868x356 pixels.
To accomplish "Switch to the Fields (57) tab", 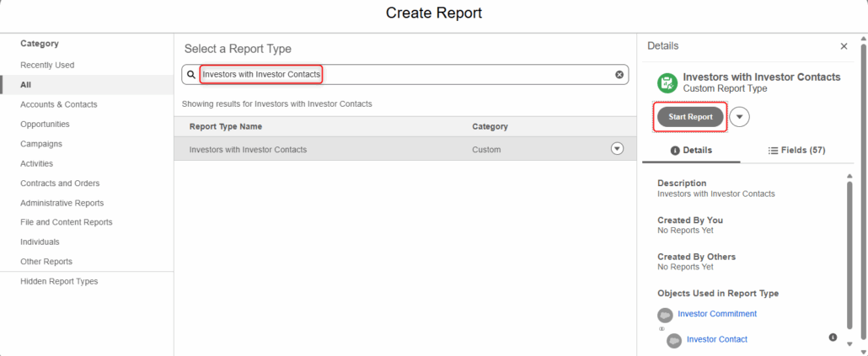I will 797,151.
